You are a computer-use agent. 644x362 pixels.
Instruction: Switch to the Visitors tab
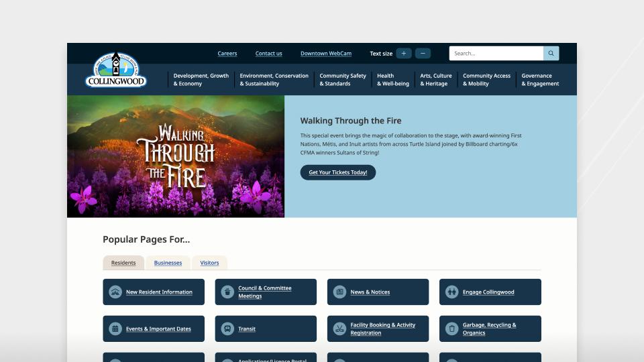point(209,263)
